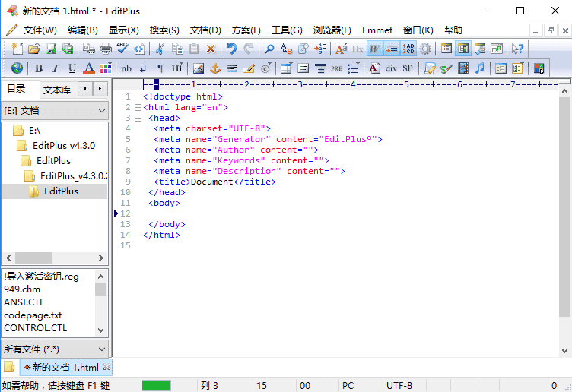This screenshot has height=392, width=572.
Task: Click the Bold formatting icon
Action: coord(38,68)
